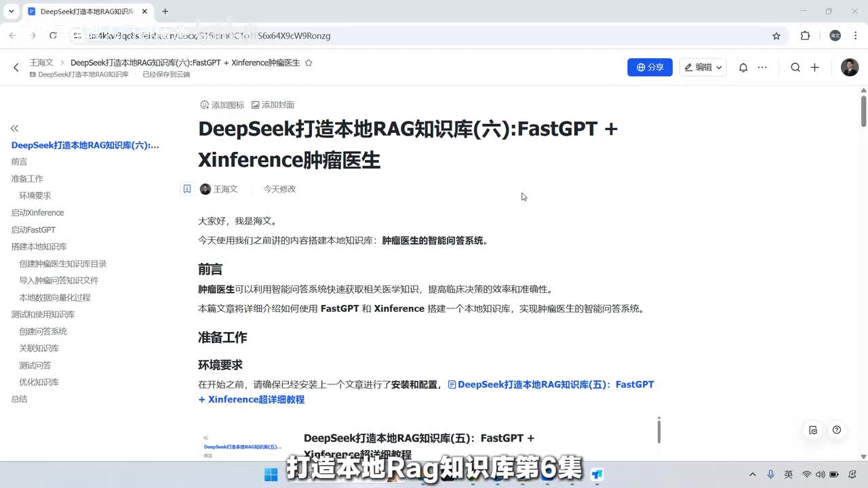Open the browser profile avatar

point(835,36)
